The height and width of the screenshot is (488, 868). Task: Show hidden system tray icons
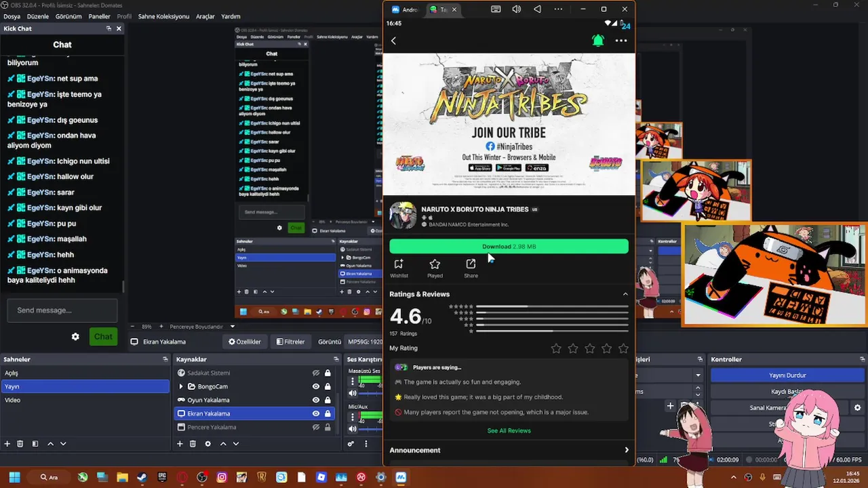coord(734,477)
